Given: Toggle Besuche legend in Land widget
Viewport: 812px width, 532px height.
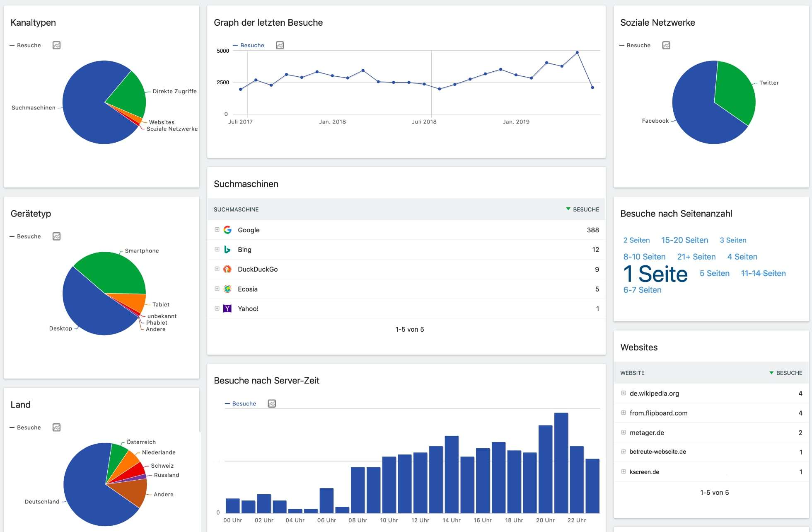Looking at the screenshot, I should click(25, 428).
